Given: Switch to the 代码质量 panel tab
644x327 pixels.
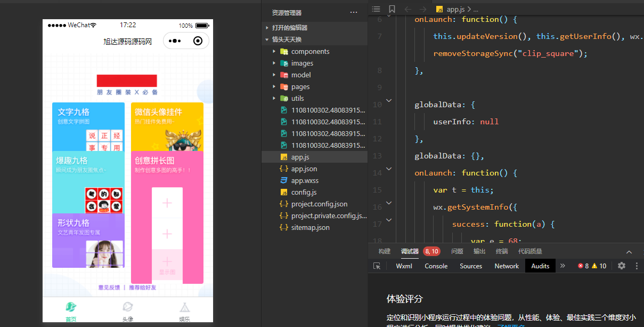Looking at the screenshot, I should click(x=530, y=251).
